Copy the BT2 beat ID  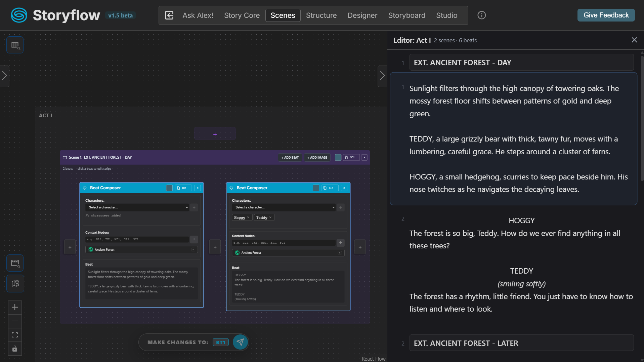point(330,188)
